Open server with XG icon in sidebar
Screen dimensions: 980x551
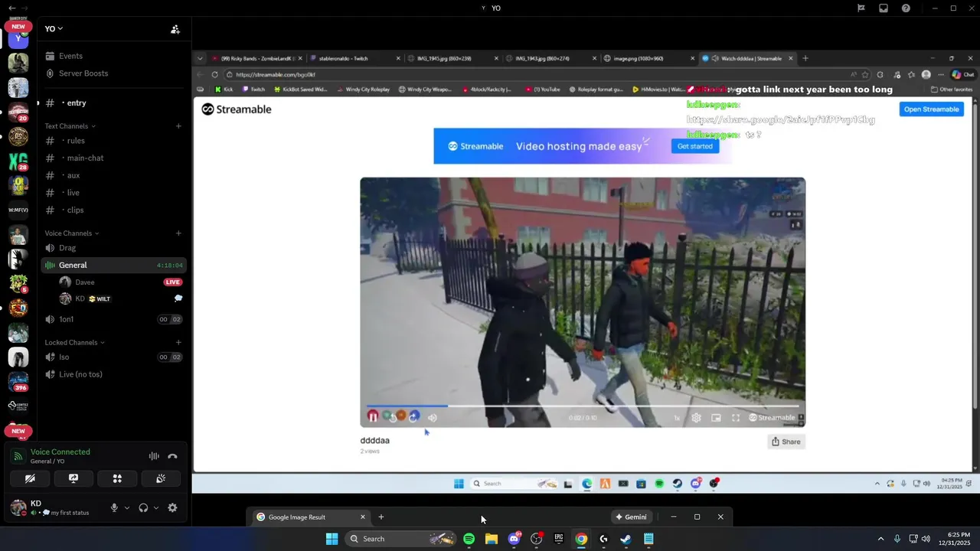point(18,161)
